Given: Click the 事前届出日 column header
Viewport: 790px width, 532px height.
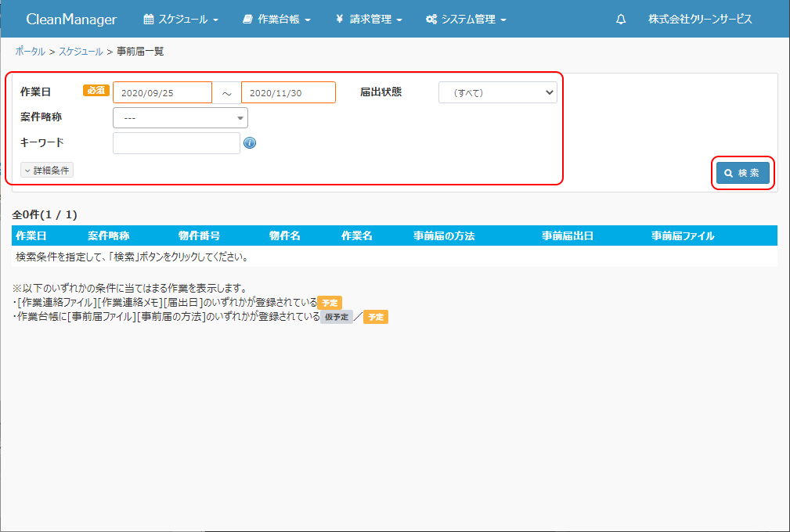Looking at the screenshot, I should [x=568, y=235].
